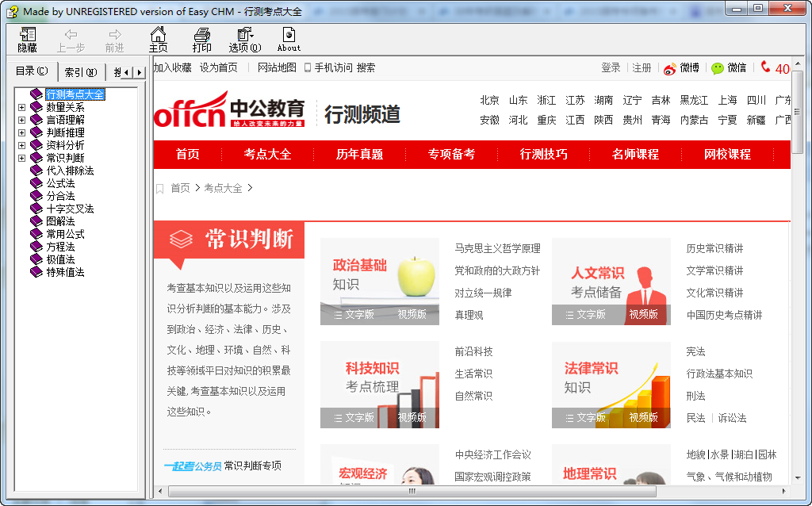
Task: Click the red phone icon
Action: coord(765,67)
